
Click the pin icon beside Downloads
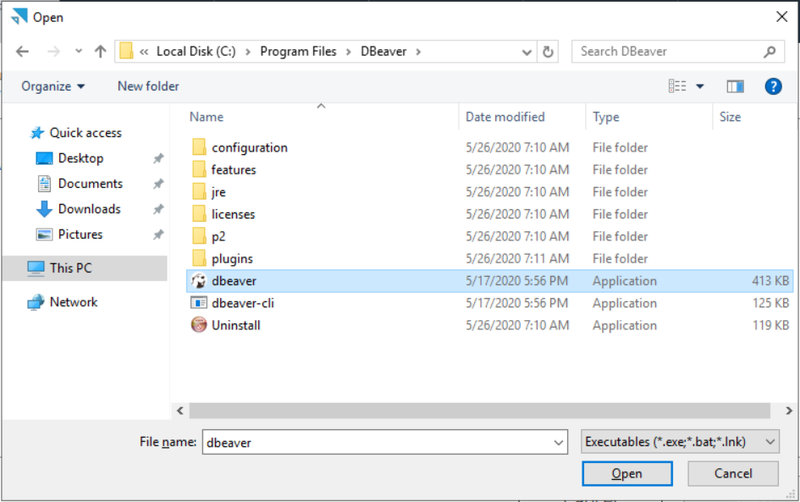(158, 209)
